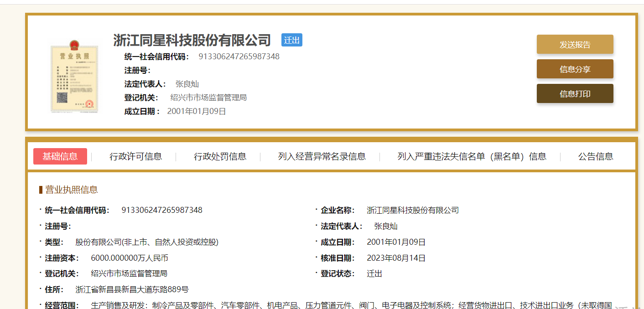Click address 浙江省新昌县新昌大道东路889号
Screen dimensions: 644x309
pos(132,289)
